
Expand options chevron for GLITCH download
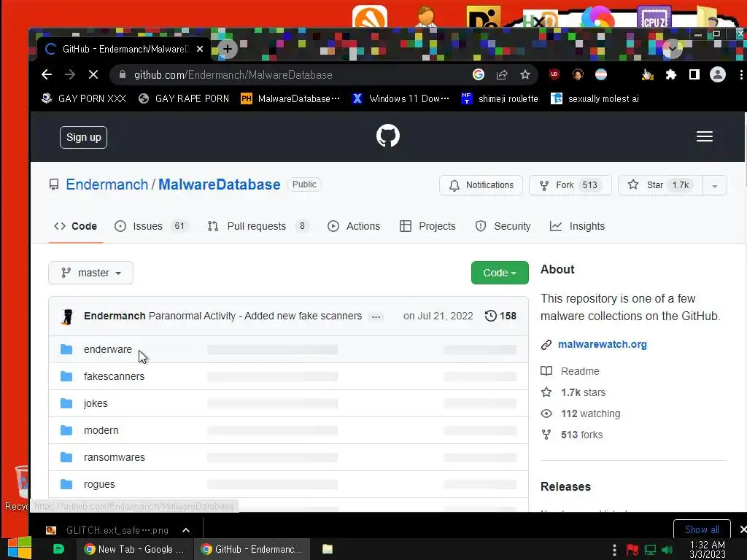(186, 530)
